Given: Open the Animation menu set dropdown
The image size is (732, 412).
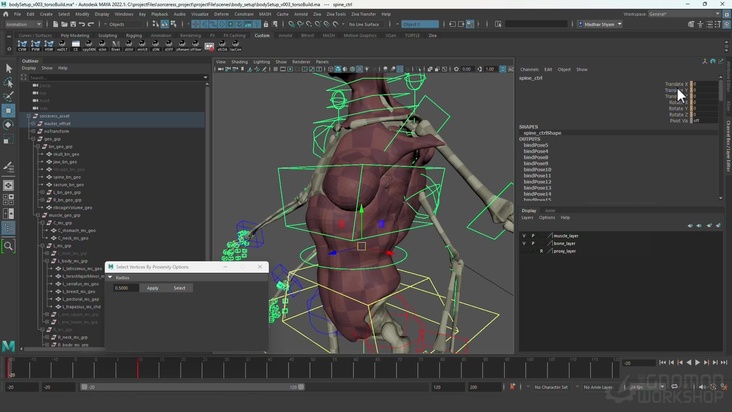Looking at the screenshot, I should click(x=23, y=24).
